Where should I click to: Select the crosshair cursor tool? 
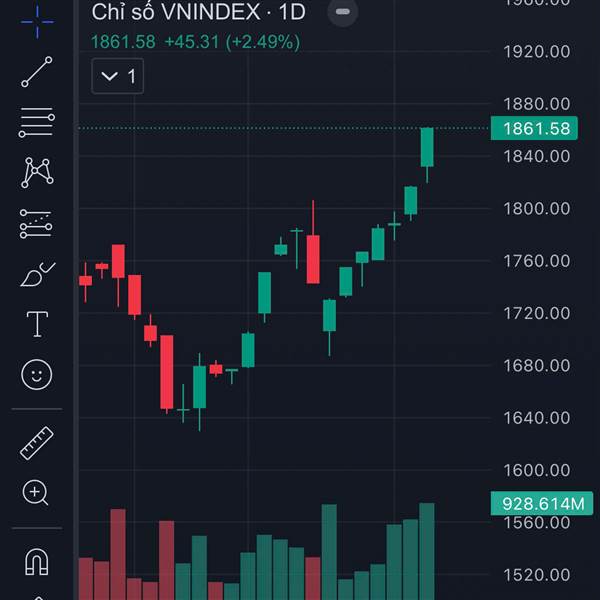(x=37, y=19)
